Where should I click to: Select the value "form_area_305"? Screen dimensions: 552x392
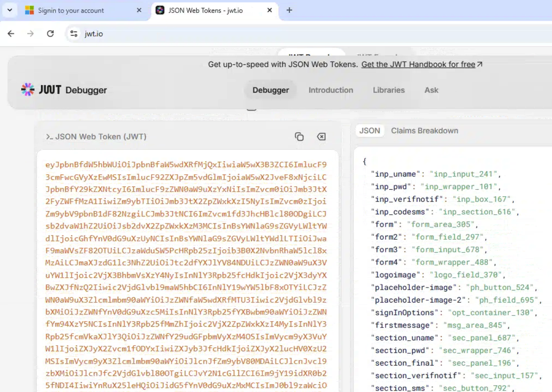coord(441,224)
